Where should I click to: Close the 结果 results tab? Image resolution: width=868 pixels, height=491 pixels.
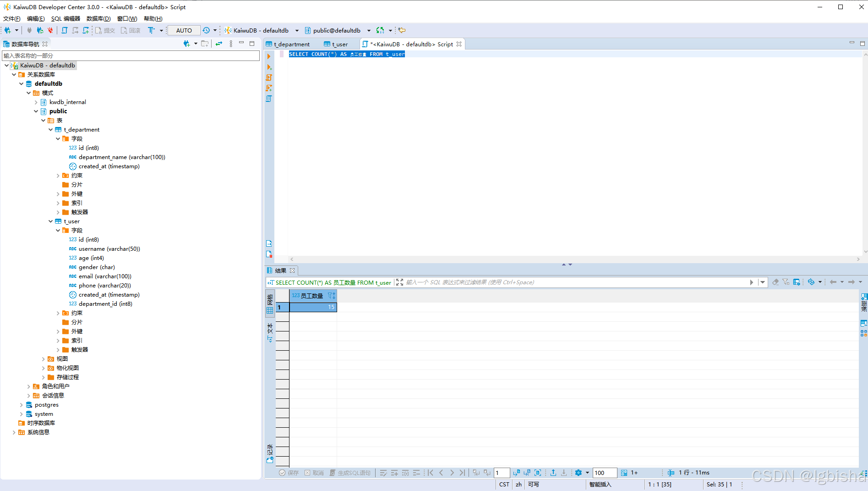(292, 270)
